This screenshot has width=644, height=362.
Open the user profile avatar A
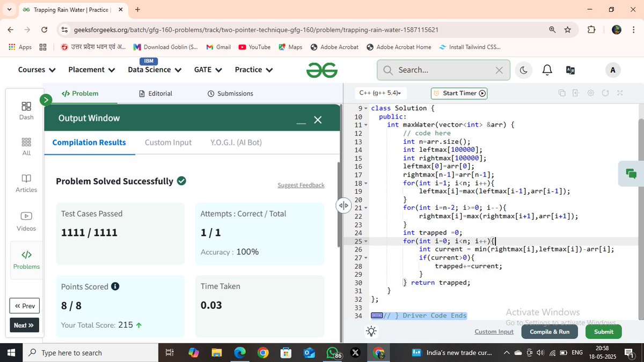point(613,70)
